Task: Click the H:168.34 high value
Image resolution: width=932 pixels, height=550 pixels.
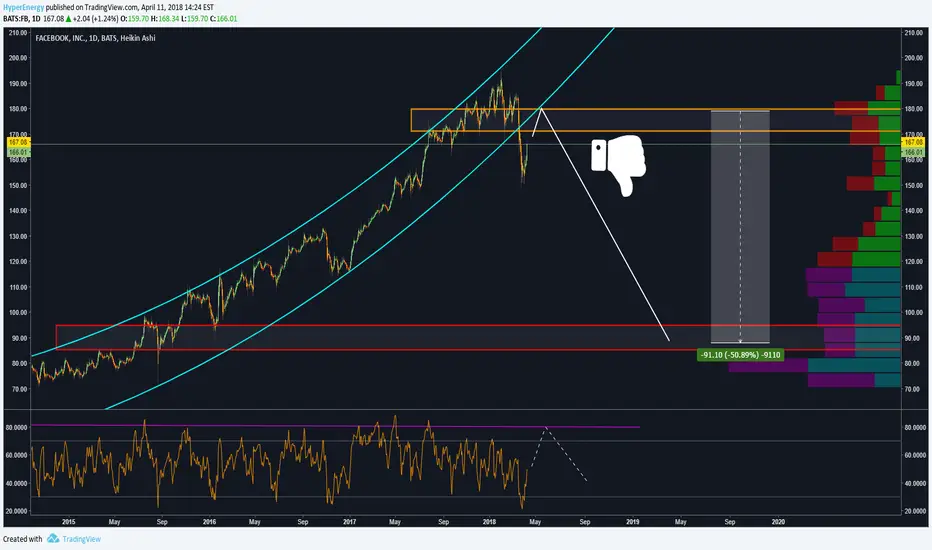Action: point(165,19)
